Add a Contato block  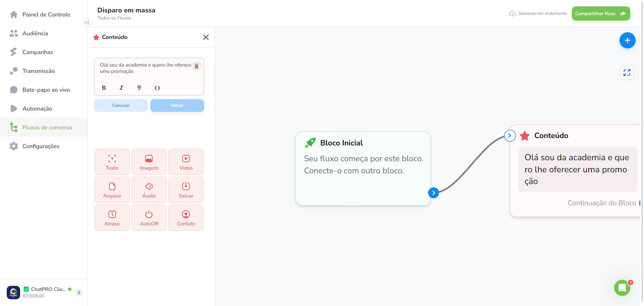coord(186,218)
